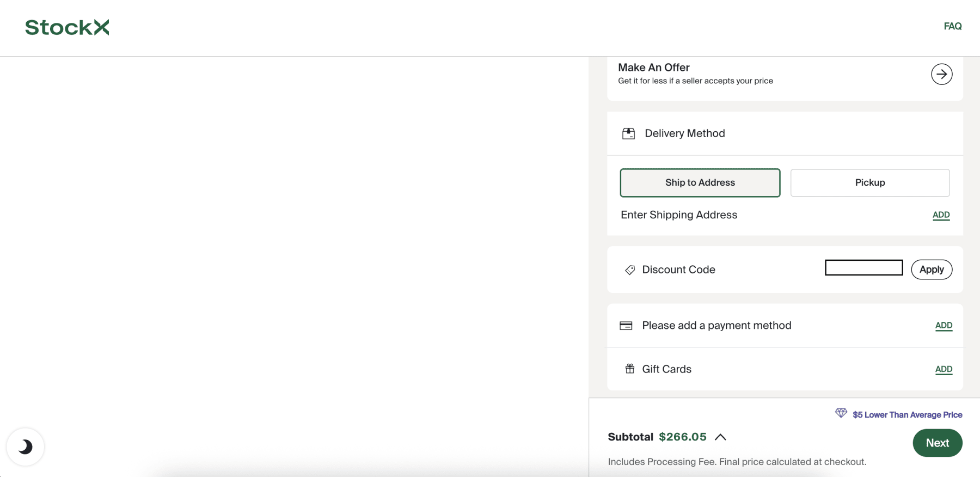Apply the discount code

(x=931, y=270)
